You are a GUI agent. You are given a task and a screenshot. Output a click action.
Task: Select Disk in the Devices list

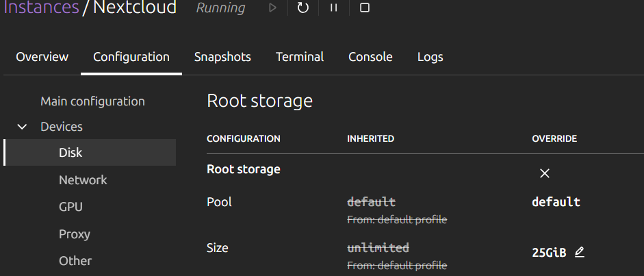point(70,153)
